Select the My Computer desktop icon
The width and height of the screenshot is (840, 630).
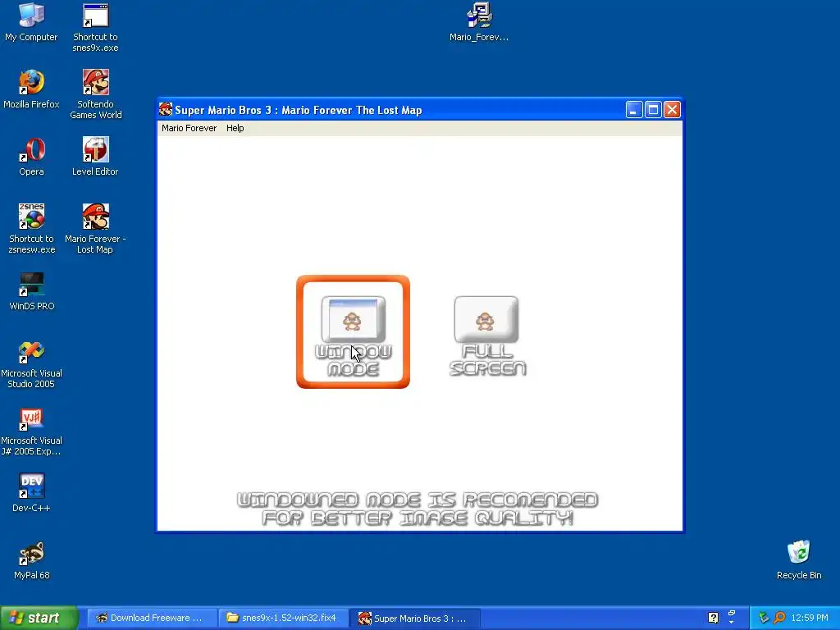31,22
